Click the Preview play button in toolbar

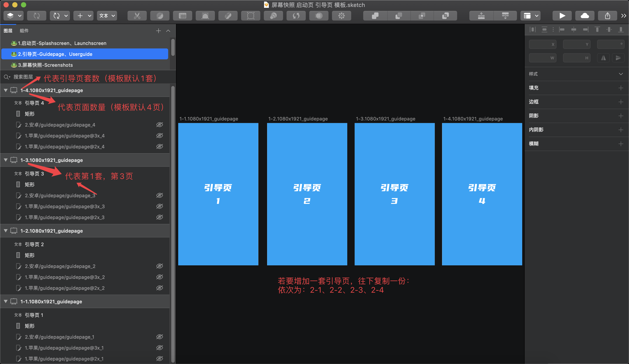click(x=562, y=16)
